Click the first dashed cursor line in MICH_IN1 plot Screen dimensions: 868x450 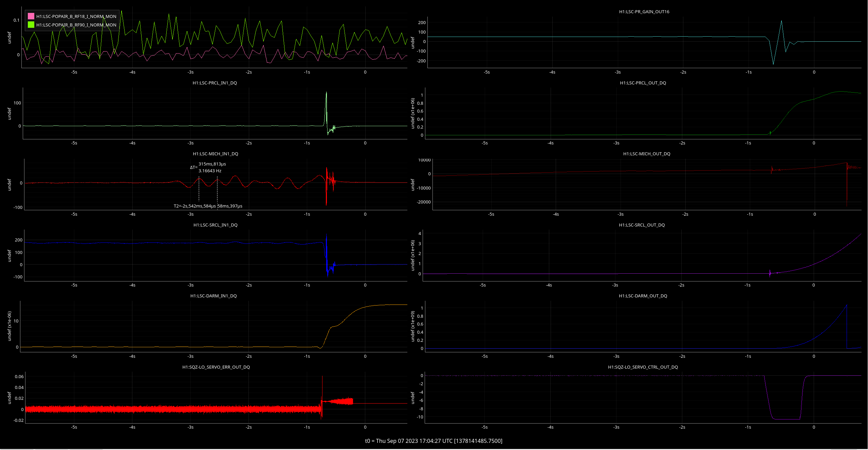[199, 189]
